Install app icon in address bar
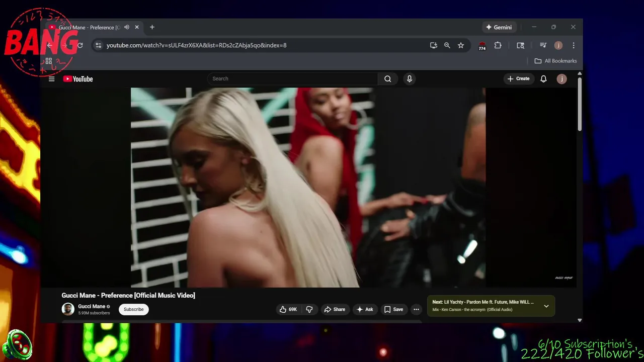Viewport: 644px width, 362px height. [x=434, y=45]
